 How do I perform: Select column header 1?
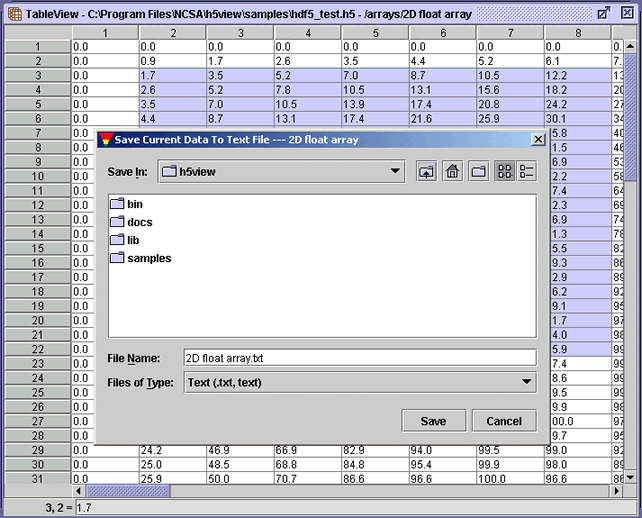click(105, 33)
